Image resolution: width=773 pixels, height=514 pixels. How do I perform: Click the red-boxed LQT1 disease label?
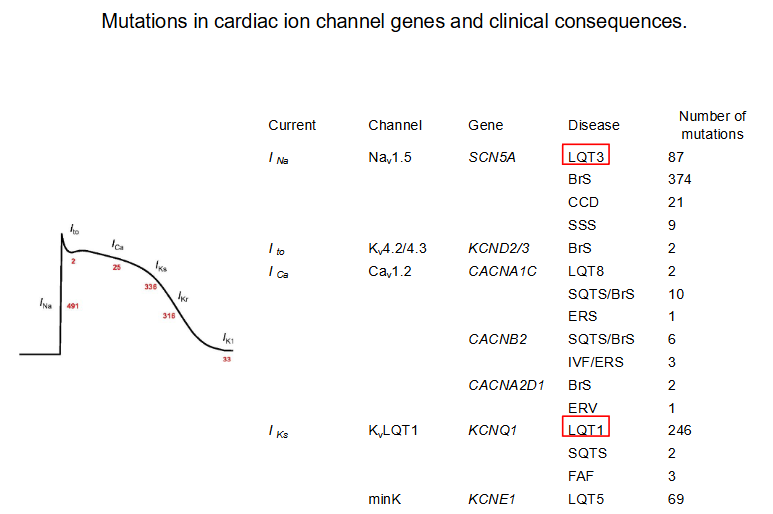click(x=586, y=429)
